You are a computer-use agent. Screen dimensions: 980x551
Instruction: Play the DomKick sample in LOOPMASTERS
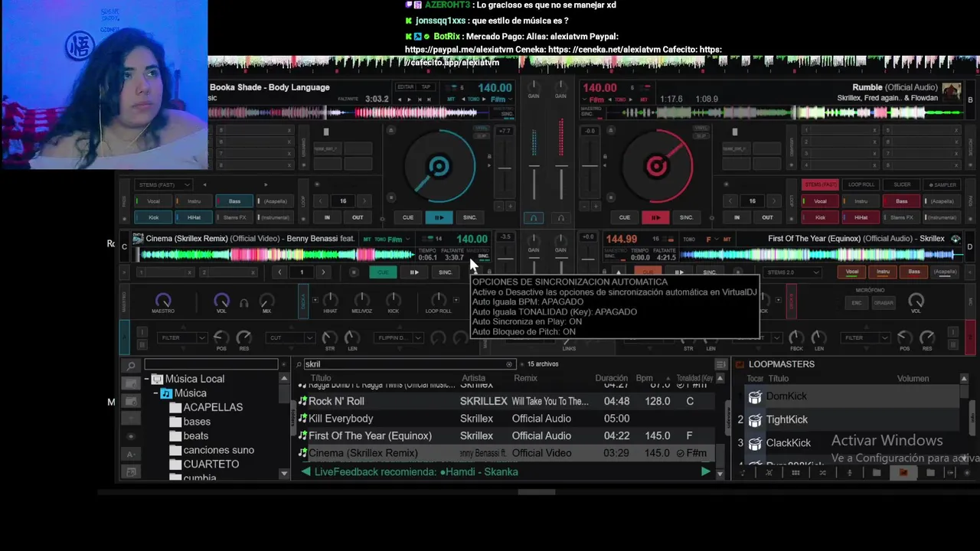(x=755, y=396)
